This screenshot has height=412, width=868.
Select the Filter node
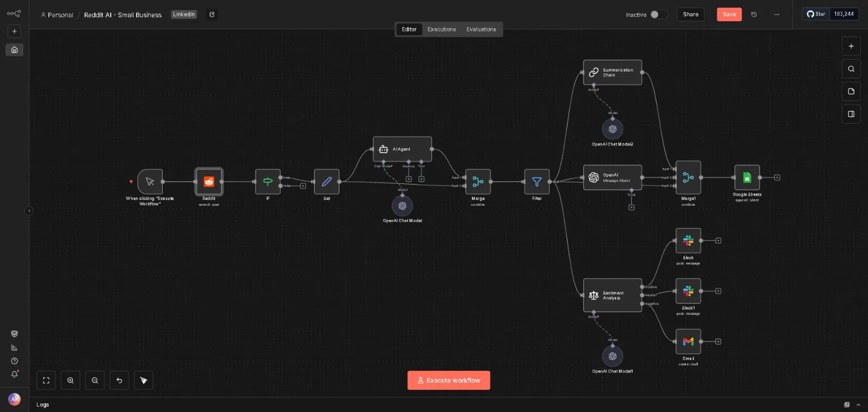(x=537, y=182)
